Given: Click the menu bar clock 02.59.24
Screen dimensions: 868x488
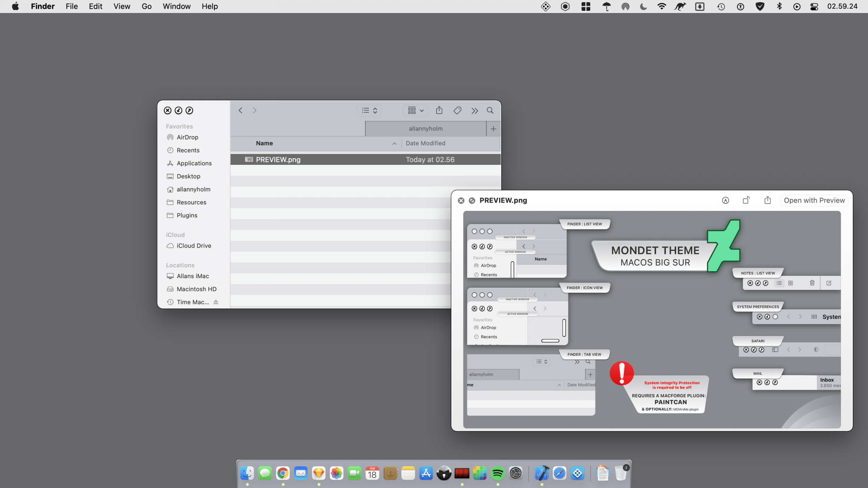Looking at the screenshot, I should (x=842, y=7).
